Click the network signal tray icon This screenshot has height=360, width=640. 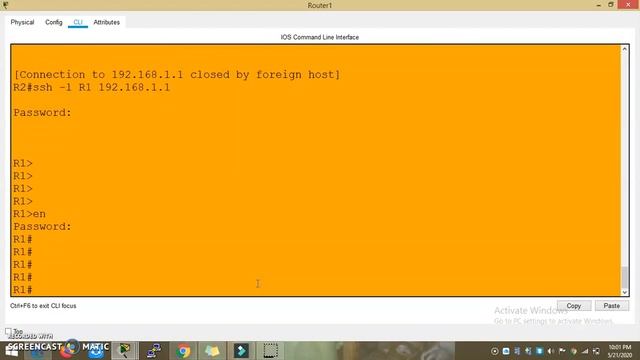tap(585, 351)
